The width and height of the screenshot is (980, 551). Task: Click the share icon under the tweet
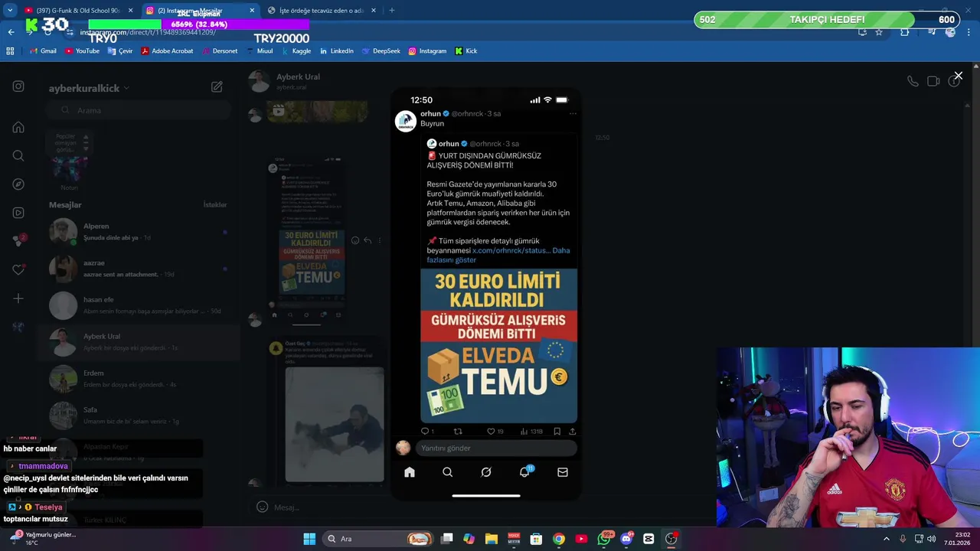[x=572, y=432]
